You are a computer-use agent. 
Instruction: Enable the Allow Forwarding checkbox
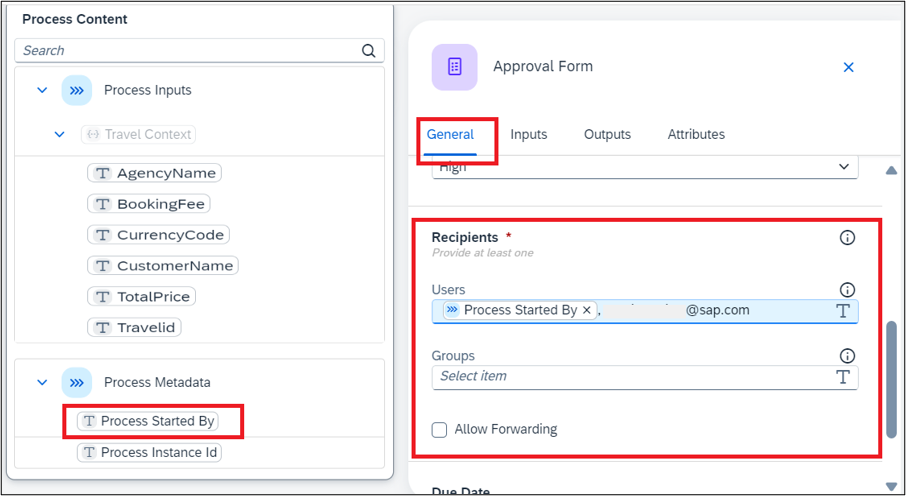(440, 430)
